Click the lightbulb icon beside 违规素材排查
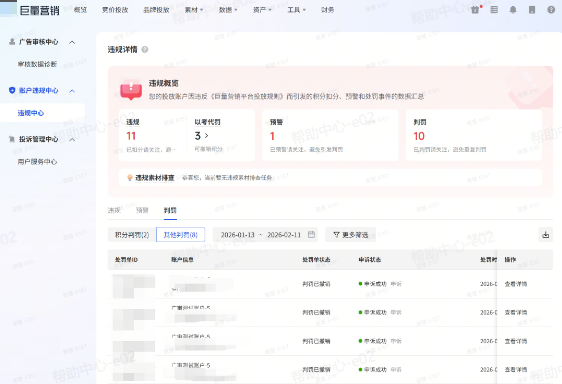Screen dimensions: 562x384 click(x=130, y=177)
